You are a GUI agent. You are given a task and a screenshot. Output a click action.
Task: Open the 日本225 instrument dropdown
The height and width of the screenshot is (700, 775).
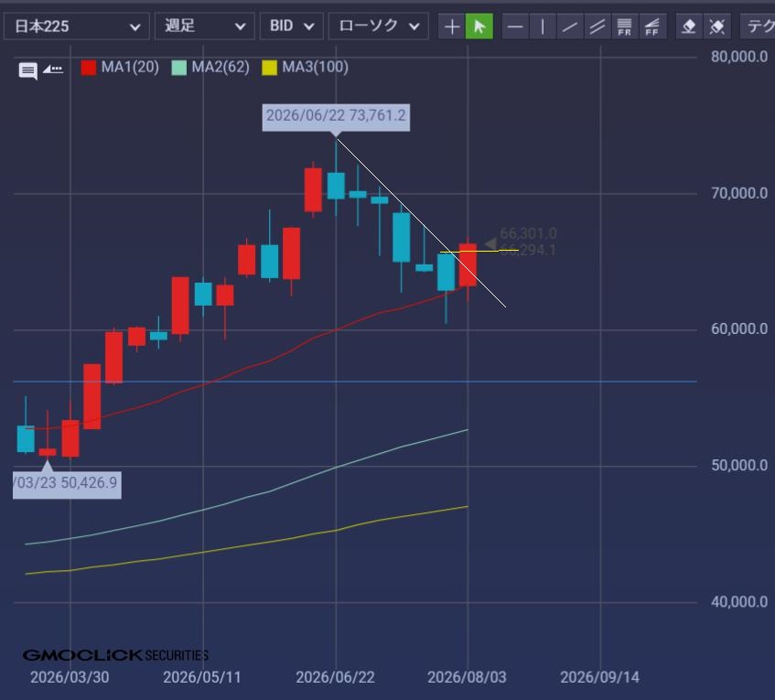pos(76,27)
